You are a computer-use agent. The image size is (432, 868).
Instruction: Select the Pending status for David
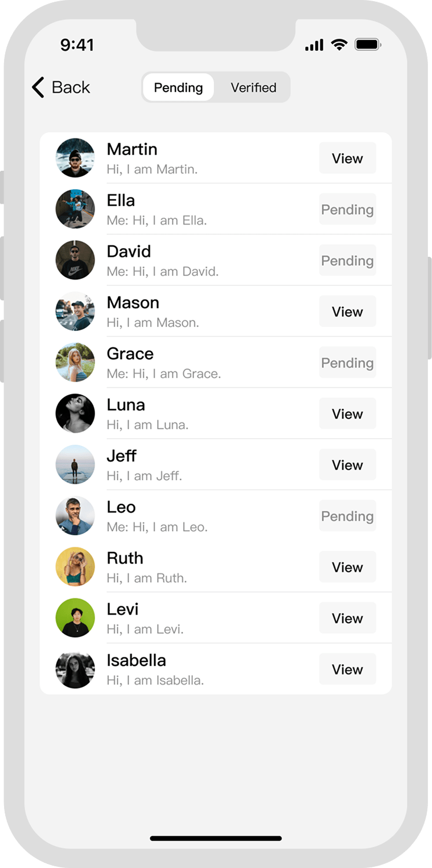click(x=347, y=260)
